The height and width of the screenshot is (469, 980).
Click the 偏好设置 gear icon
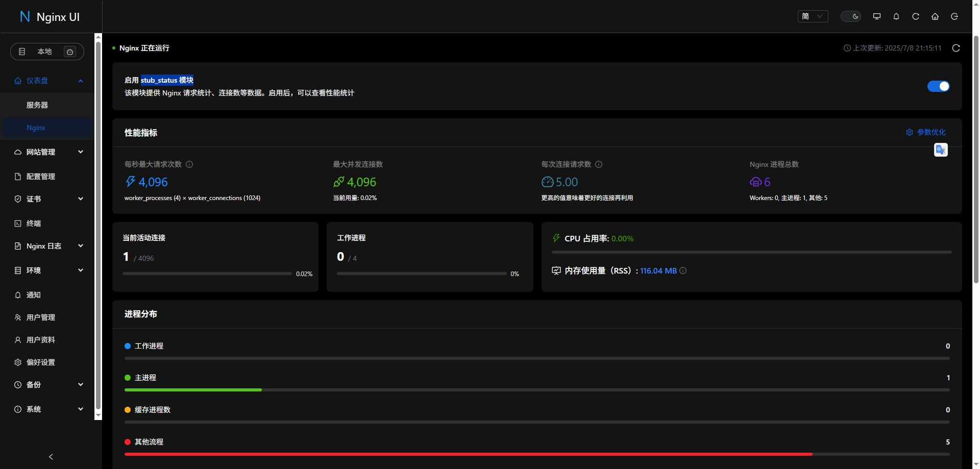[18, 362]
